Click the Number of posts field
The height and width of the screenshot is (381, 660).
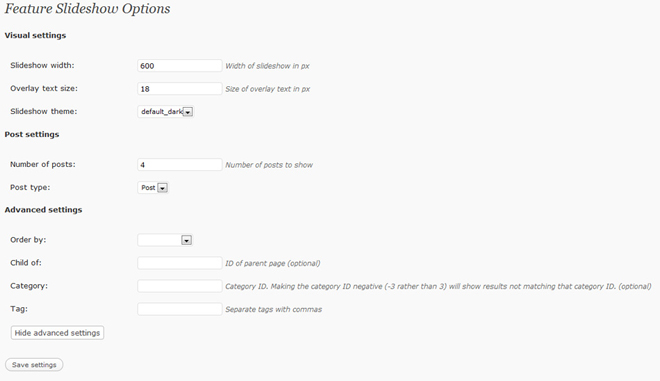click(180, 165)
